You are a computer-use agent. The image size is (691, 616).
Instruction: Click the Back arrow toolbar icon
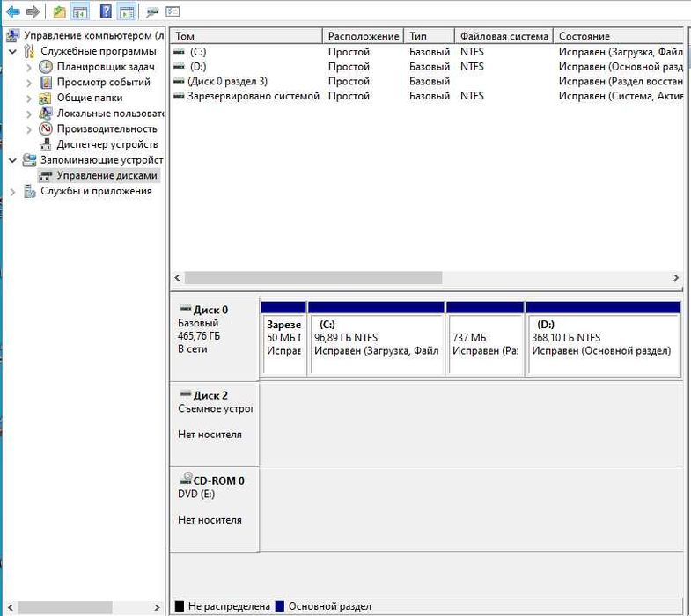click(13, 11)
